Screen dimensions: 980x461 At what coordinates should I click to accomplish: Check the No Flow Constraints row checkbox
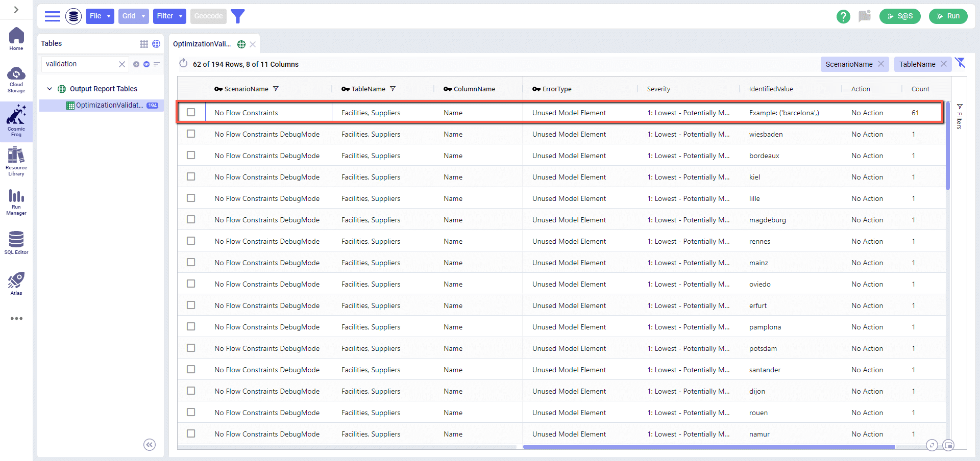pos(191,112)
